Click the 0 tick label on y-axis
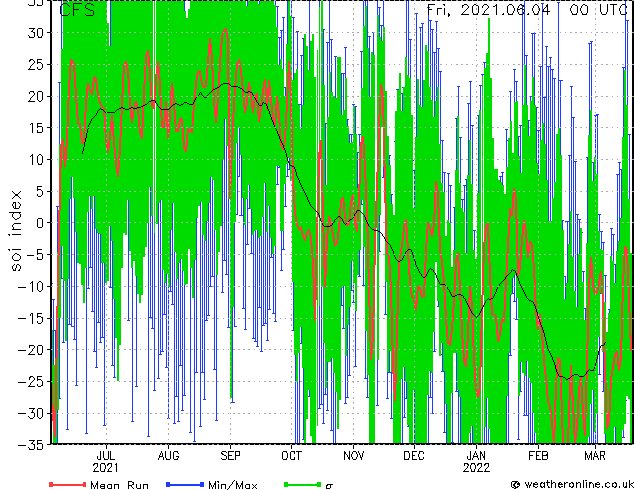This screenshot has width=634, height=490. pos(40,223)
